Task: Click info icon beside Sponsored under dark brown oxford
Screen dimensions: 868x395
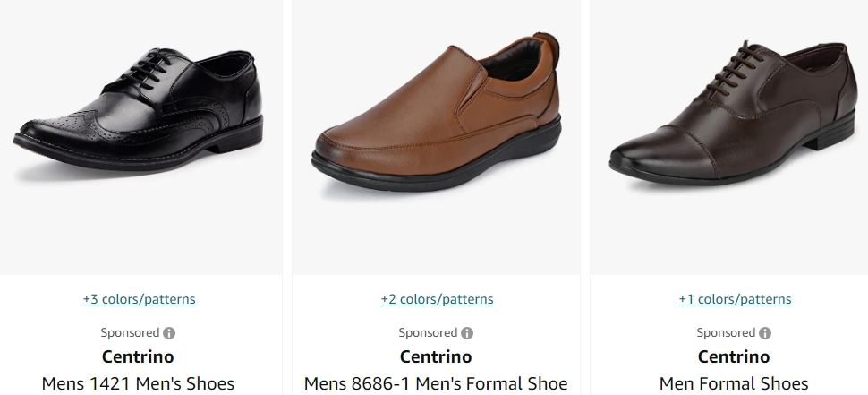Action: [765, 333]
